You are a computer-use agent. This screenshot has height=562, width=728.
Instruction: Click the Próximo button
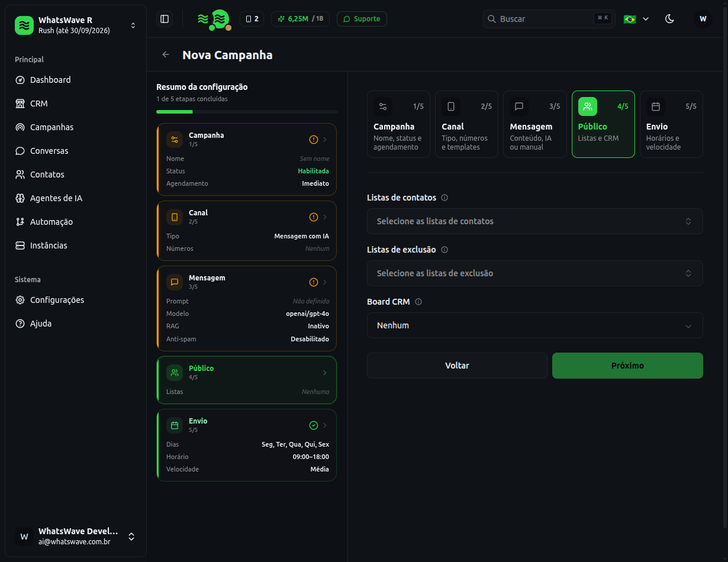[627, 366]
